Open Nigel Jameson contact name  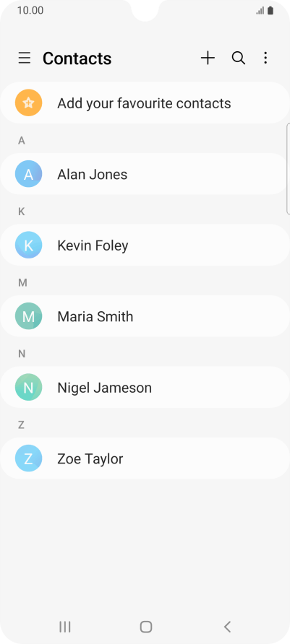coord(104,388)
